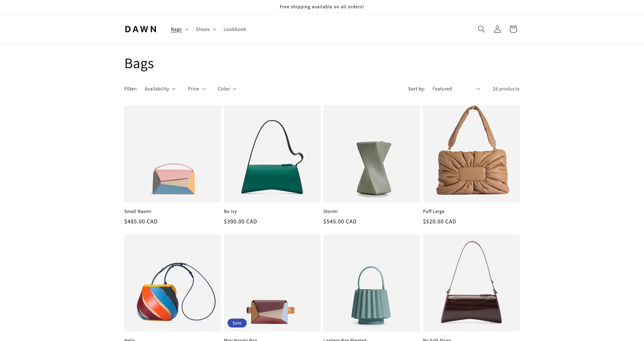Open the Sort by Featured dropdown
The image size is (644, 341).
[x=456, y=89]
